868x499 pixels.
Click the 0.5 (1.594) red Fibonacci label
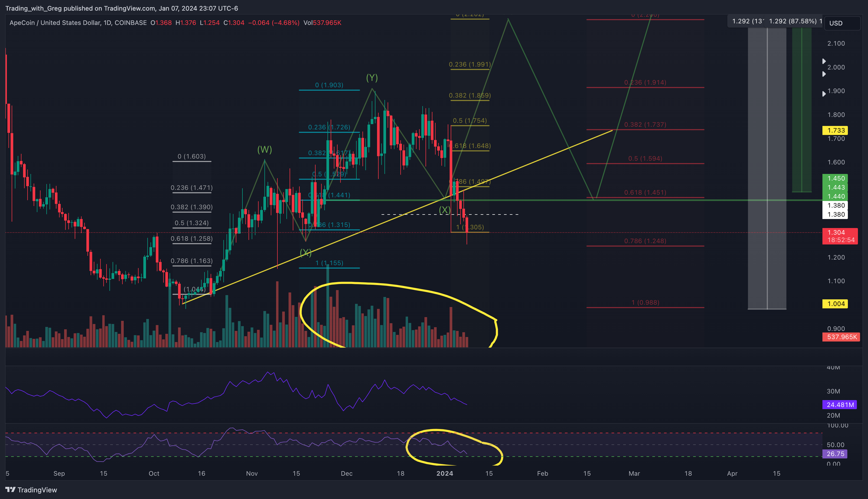645,158
